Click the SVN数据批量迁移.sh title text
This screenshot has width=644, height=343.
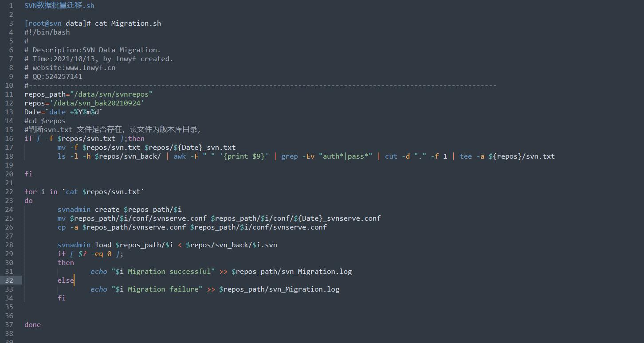(59, 5)
